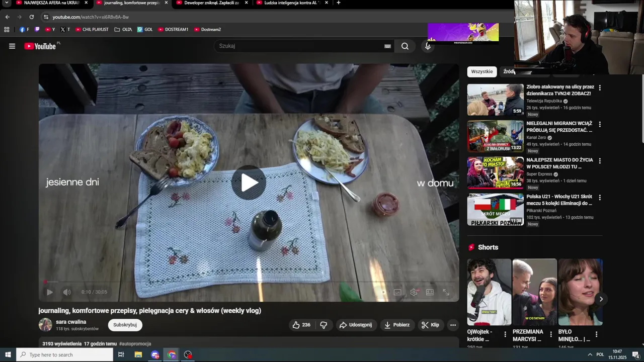Open the CHIL PLAYLIST bookmark

[92, 30]
